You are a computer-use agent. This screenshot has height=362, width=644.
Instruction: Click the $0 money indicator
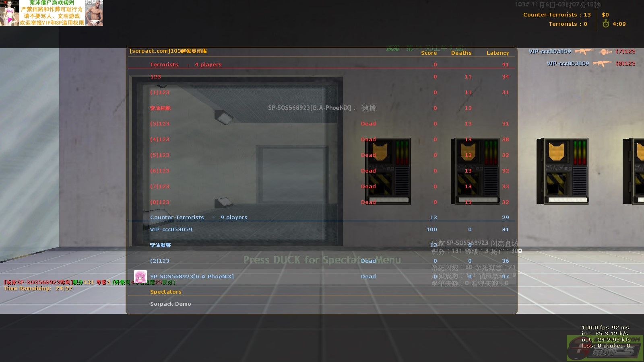[x=605, y=15]
